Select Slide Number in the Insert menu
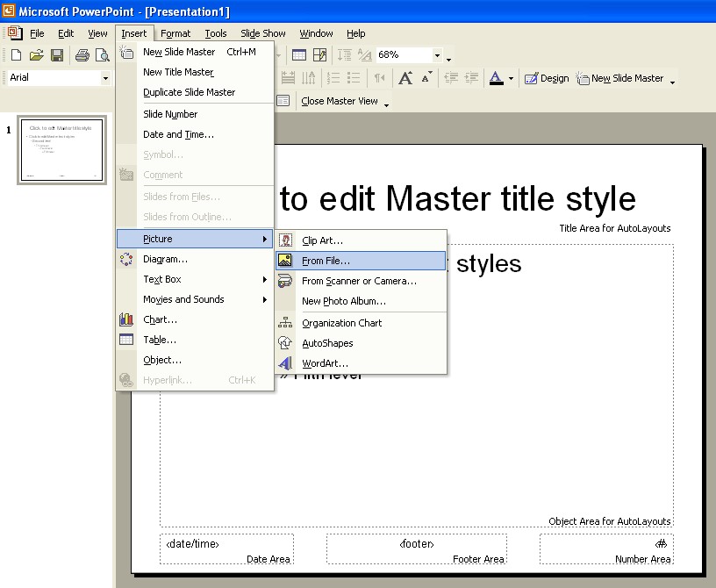Image resolution: width=716 pixels, height=588 pixels. pos(195,114)
